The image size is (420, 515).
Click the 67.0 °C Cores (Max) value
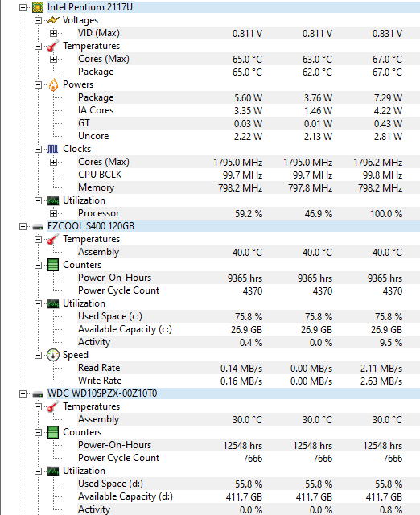(387, 60)
